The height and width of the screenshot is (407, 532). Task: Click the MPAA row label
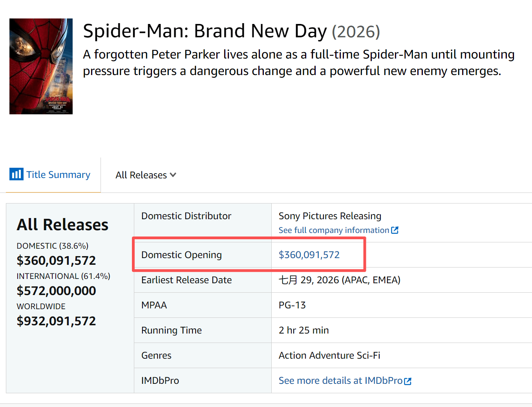[154, 305]
